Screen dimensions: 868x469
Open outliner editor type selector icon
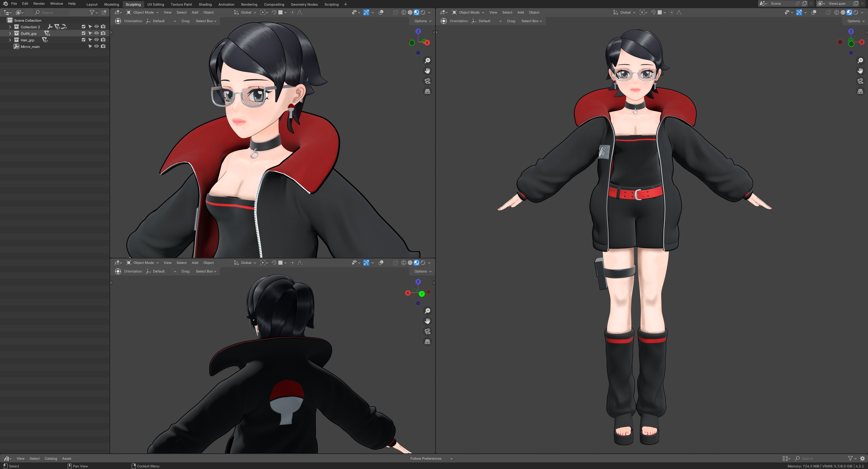(x=7, y=12)
